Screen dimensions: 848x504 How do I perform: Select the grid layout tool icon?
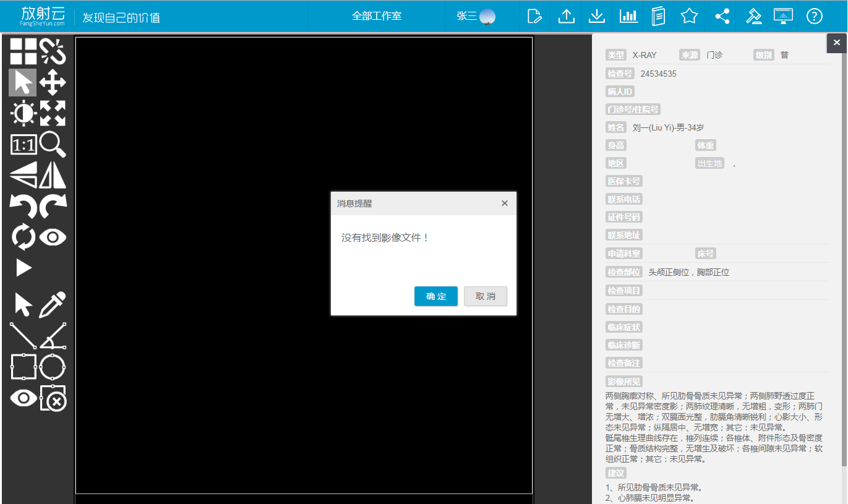pos(23,51)
